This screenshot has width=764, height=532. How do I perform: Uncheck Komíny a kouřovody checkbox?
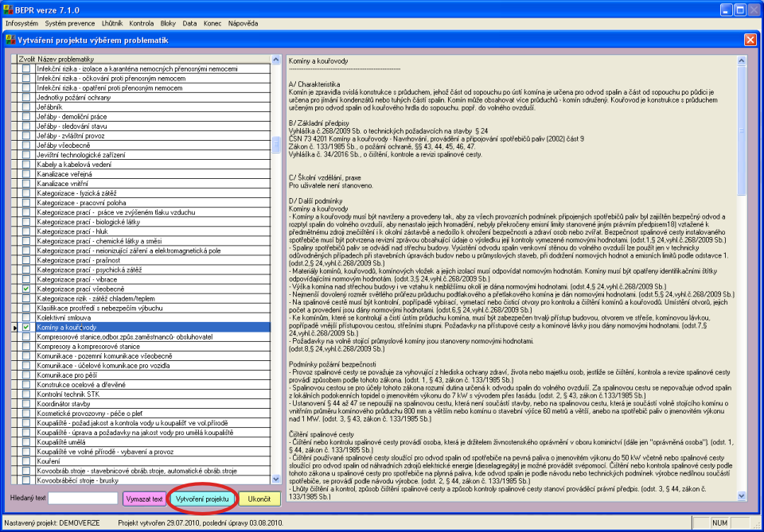click(26, 327)
